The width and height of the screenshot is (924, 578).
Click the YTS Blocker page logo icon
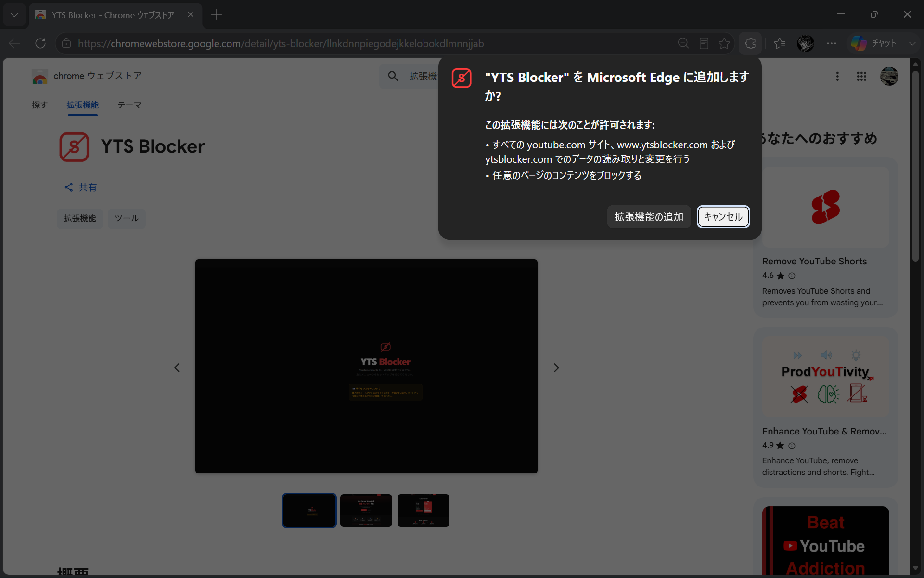[x=74, y=147]
